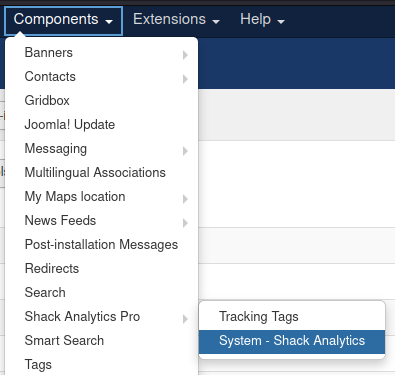Expand Banners submenu arrow
The image size is (395, 375).
tap(185, 55)
